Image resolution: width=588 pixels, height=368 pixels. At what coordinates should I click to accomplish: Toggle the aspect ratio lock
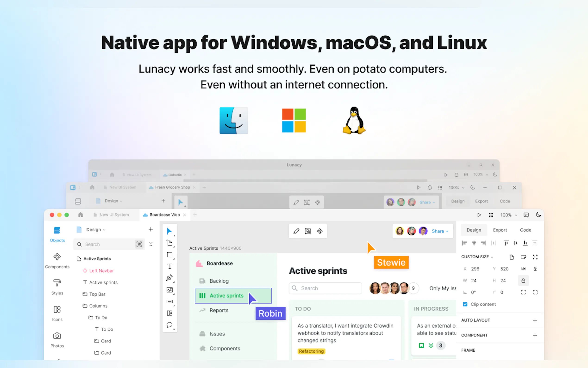523,281
